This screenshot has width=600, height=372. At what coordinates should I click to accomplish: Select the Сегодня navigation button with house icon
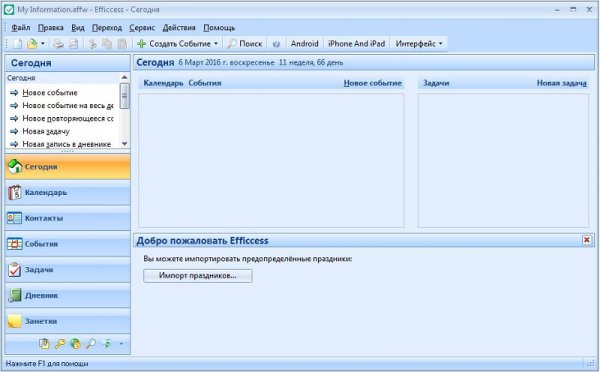(67, 166)
